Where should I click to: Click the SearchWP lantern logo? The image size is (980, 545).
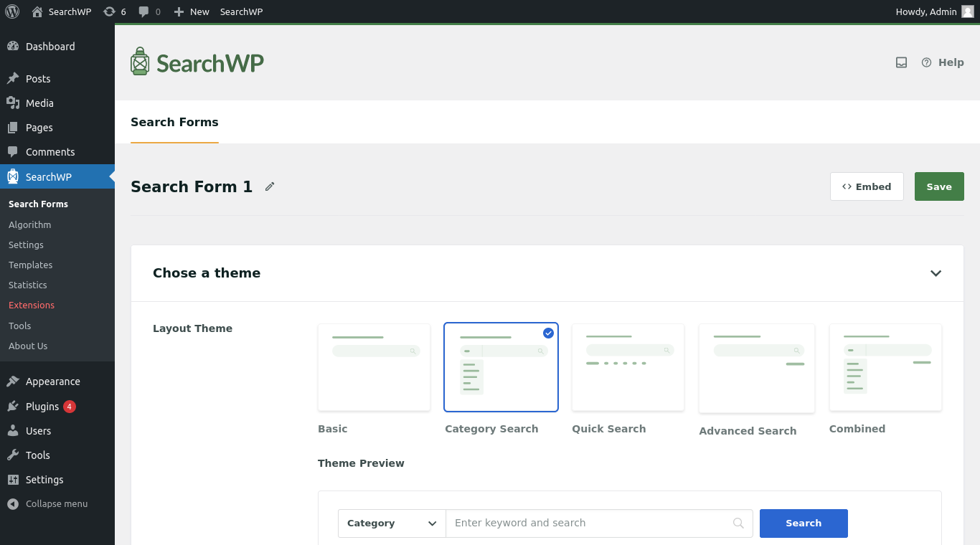click(140, 62)
